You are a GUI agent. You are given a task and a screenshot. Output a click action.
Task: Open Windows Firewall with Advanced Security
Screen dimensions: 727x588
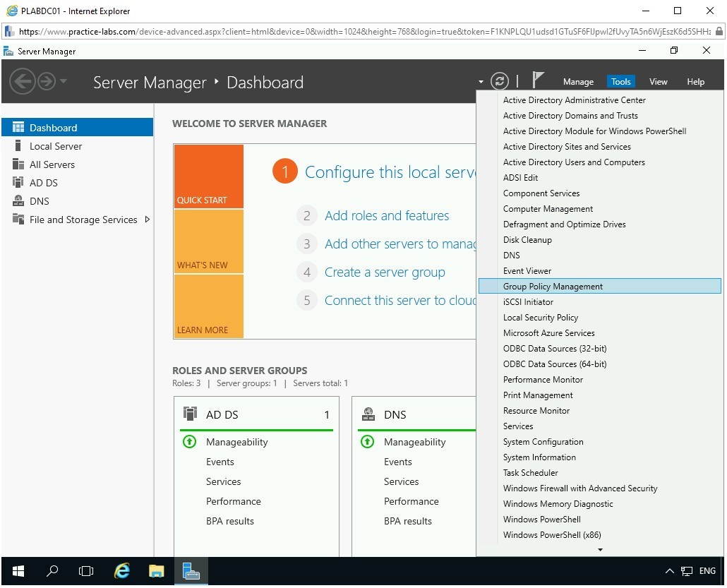(599, 488)
